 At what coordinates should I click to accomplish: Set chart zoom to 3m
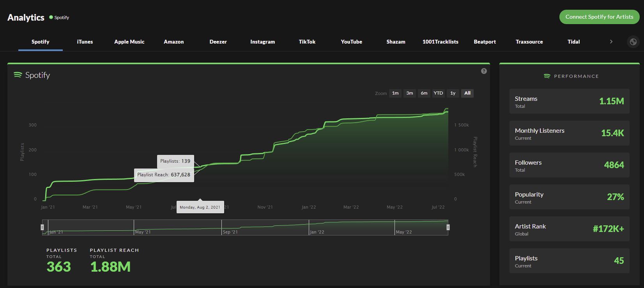coord(410,93)
